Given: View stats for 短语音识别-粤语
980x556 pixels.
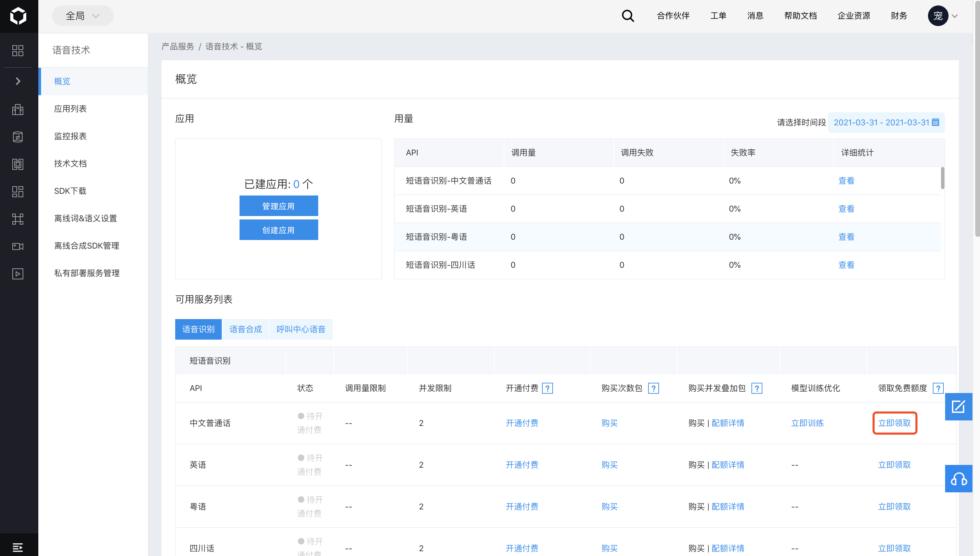Looking at the screenshot, I should pyautogui.click(x=846, y=237).
